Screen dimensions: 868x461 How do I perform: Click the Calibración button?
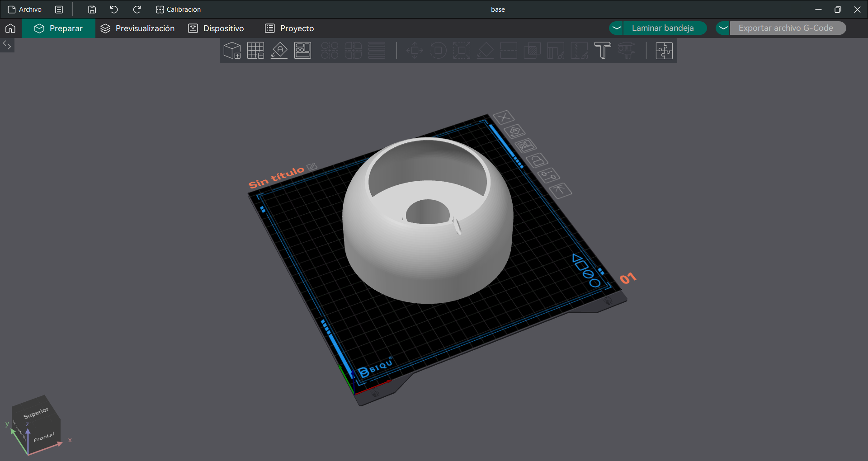[179, 9]
